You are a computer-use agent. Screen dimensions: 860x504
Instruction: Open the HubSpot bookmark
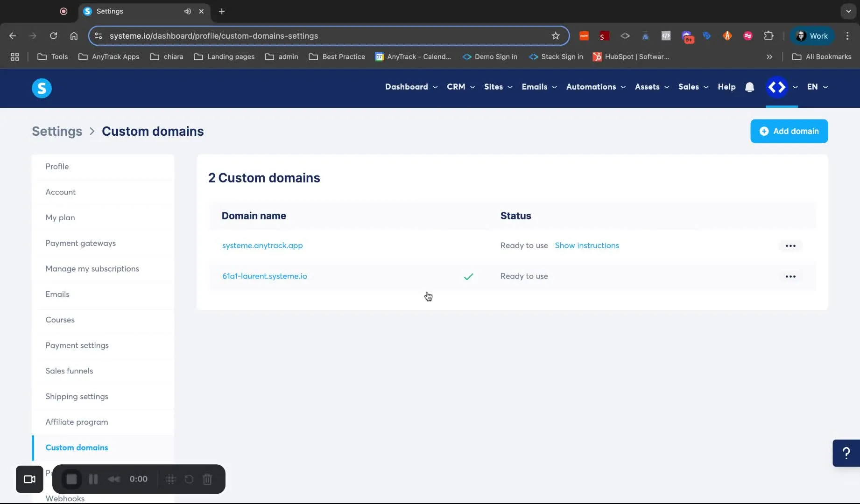pos(631,56)
